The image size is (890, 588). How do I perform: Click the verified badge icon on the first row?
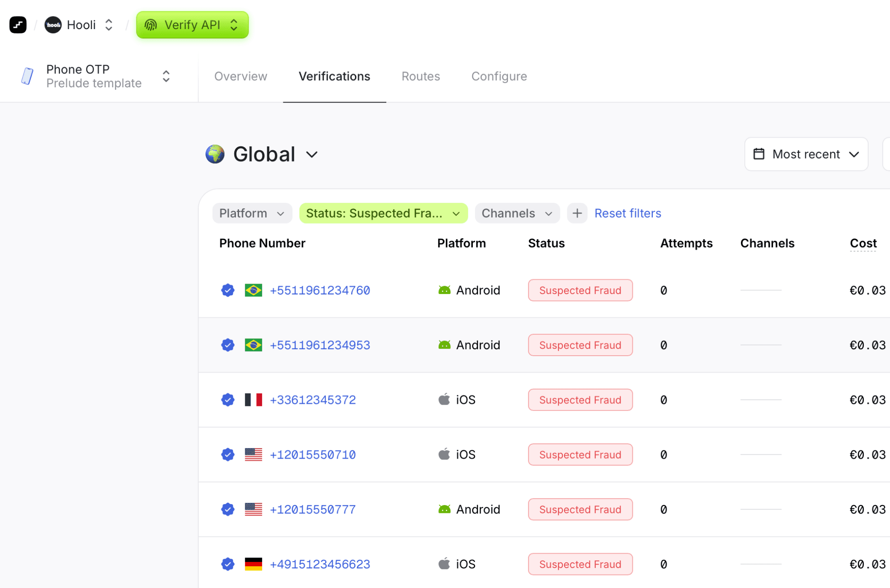click(x=227, y=290)
